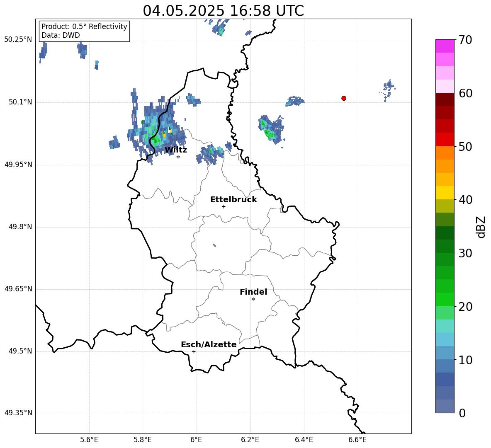Click the 49.95°N latitude label

[x=18, y=165]
